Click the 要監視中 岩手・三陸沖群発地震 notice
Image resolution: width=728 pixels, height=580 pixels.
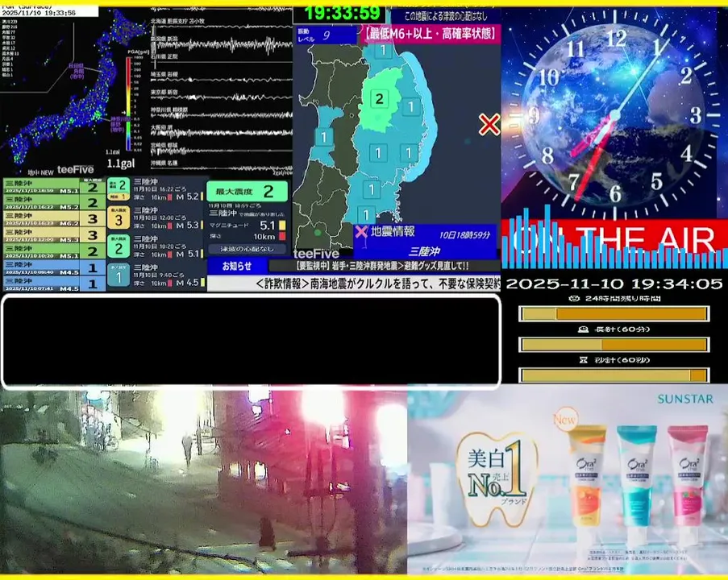[384, 266]
